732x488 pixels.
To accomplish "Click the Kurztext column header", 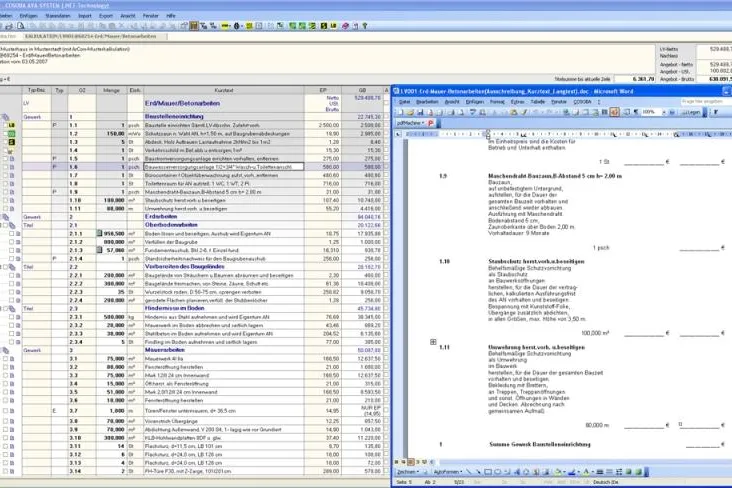I will tap(224, 90).
